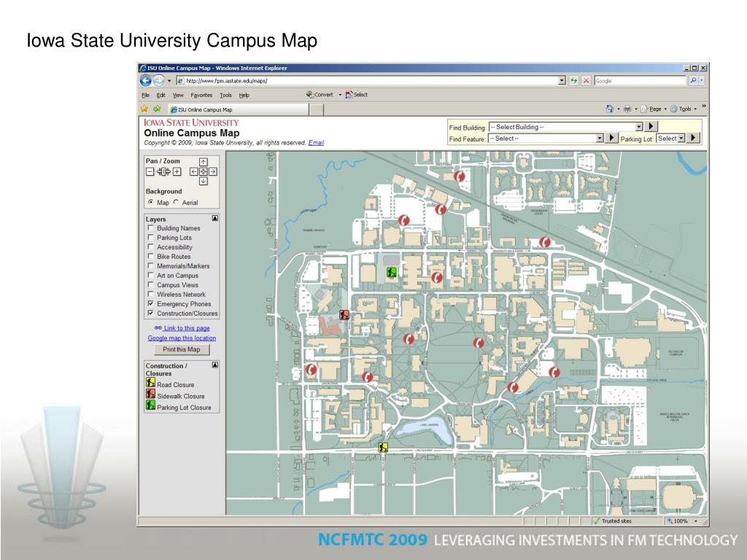747x560 pixels.
Task: Click the Find Feature go arrow
Action: click(x=611, y=138)
